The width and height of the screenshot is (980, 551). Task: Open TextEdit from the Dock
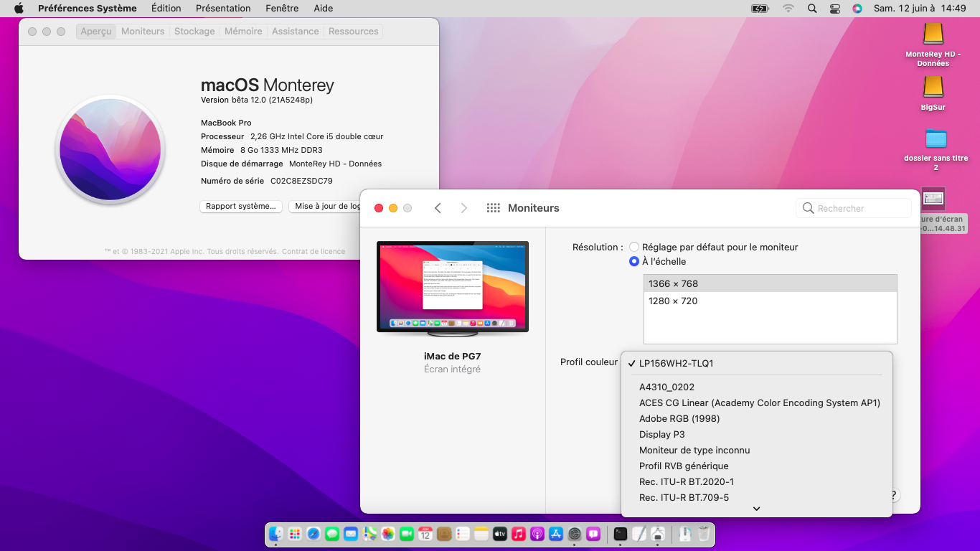(639, 534)
